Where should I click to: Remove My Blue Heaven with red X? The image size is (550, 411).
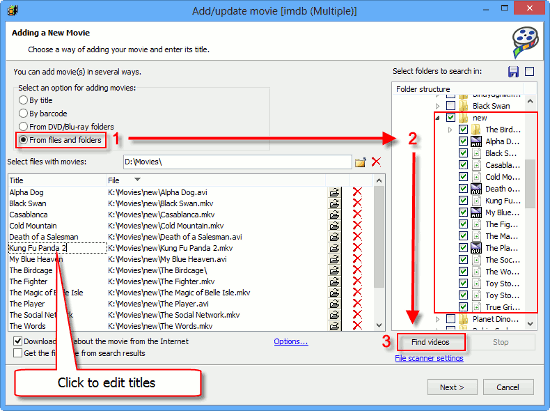point(357,259)
